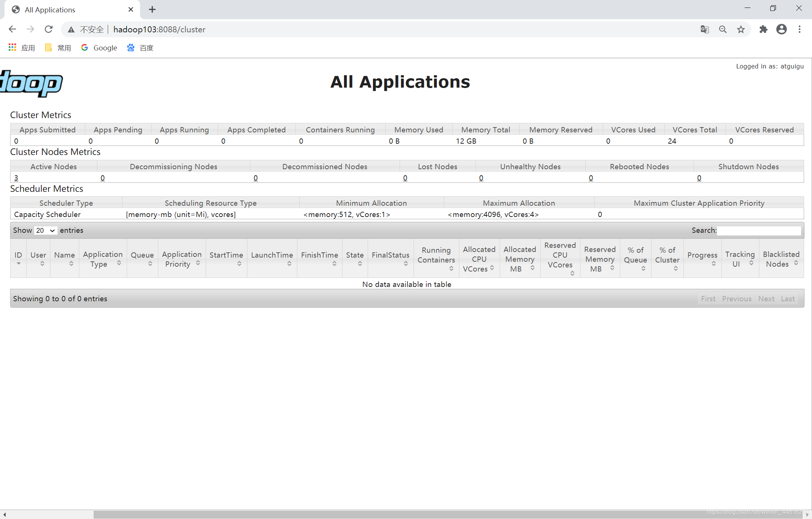Click the browser back arrow

click(x=12, y=29)
